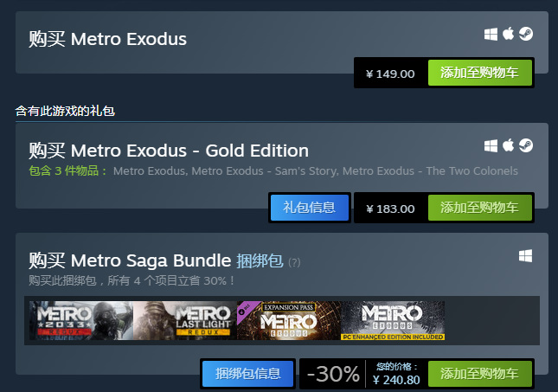This screenshot has height=392, width=558.
Task: Click the -30% discount badge
Action: coord(333,374)
